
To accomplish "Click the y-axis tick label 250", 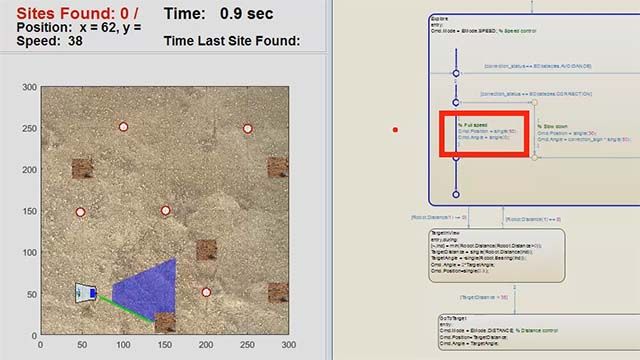I will pyautogui.click(x=29, y=129).
